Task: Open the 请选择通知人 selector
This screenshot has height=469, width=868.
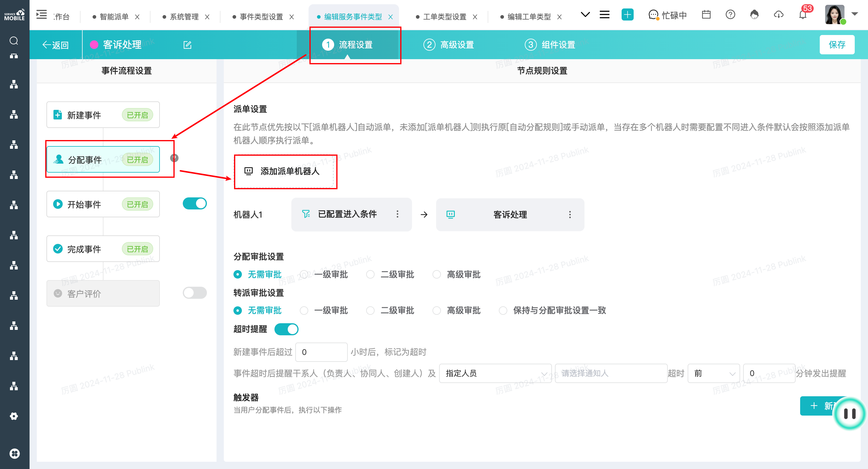Action: pos(611,373)
